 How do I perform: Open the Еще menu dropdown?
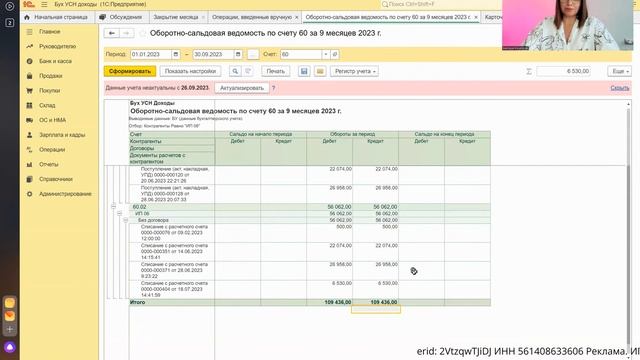point(619,71)
